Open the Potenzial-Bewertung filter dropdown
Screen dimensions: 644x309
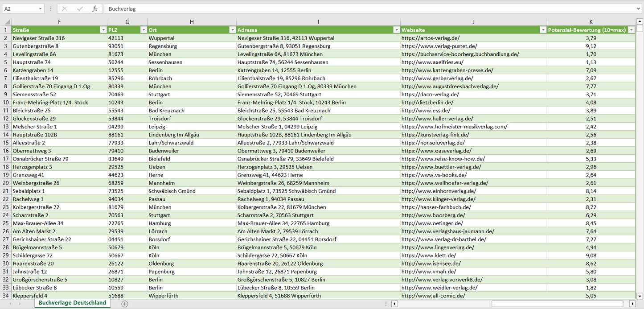(x=631, y=30)
